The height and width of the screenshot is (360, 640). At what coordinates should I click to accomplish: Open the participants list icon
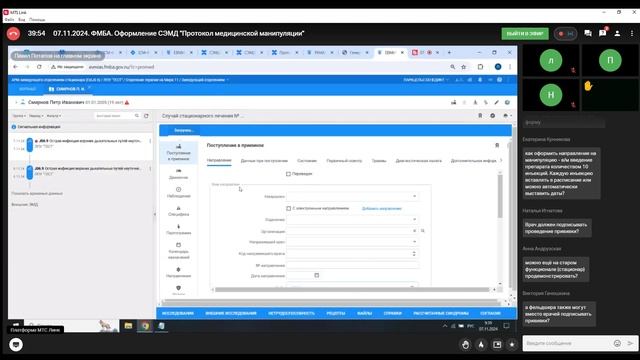point(617,33)
